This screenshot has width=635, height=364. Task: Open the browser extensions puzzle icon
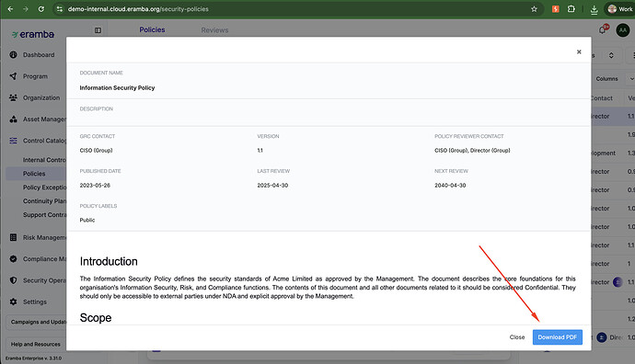[571, 9]
